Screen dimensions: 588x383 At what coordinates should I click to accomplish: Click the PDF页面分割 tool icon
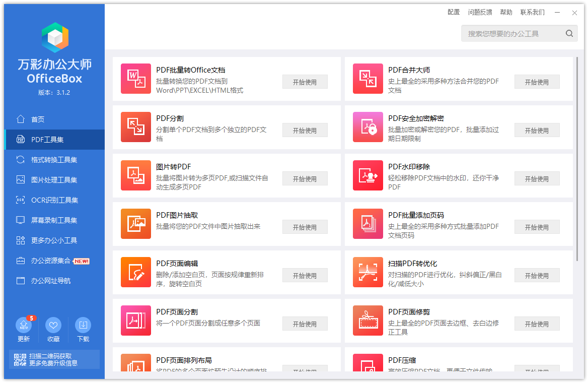click(x=136, y=321)
